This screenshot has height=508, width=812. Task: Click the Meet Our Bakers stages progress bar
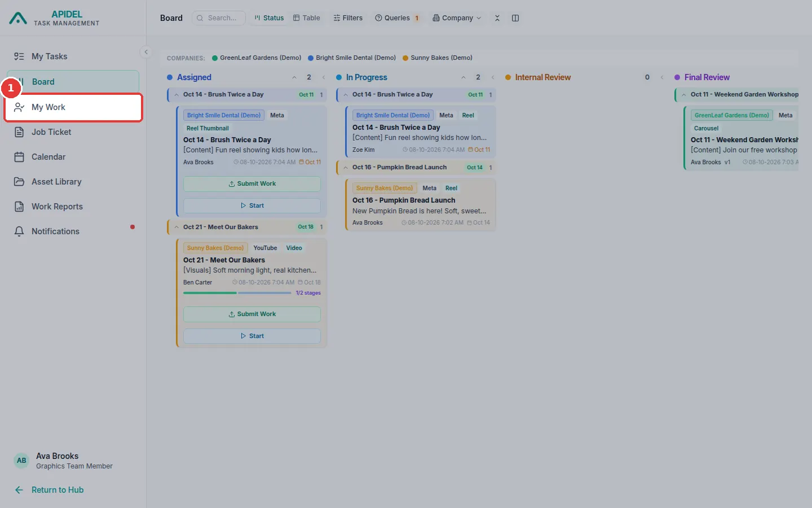pyautogui.click(x=237, y=293)
